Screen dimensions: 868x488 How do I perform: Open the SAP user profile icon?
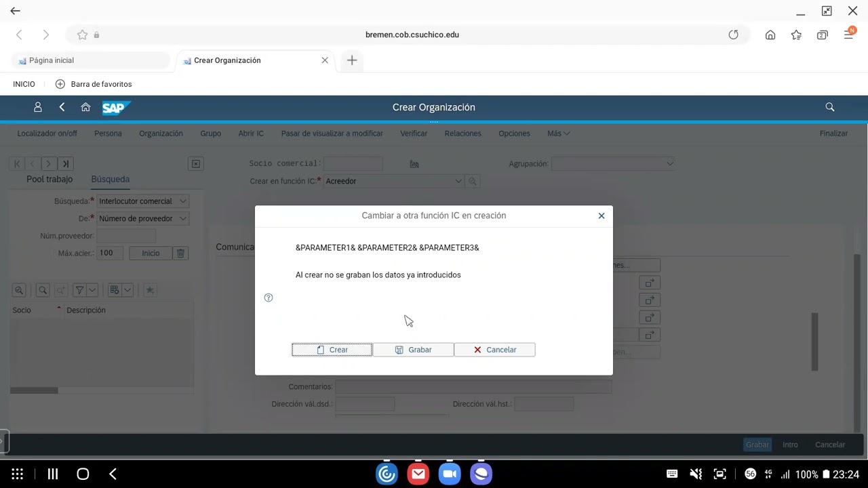38,107
